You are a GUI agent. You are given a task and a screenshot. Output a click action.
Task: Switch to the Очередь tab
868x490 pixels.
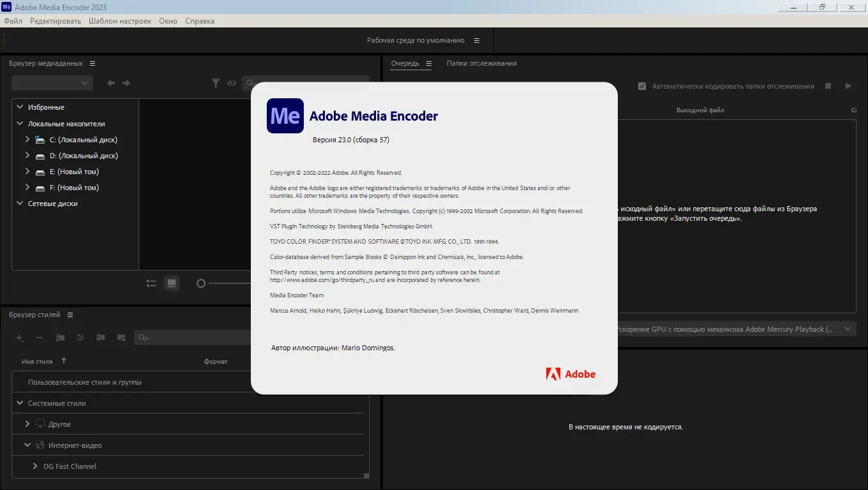coord(405,64)
